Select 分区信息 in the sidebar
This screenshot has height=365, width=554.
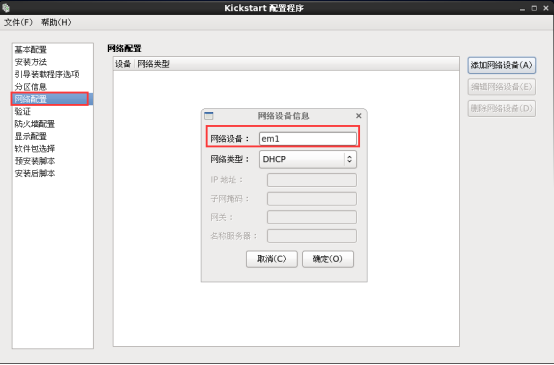tap(53, 87)
